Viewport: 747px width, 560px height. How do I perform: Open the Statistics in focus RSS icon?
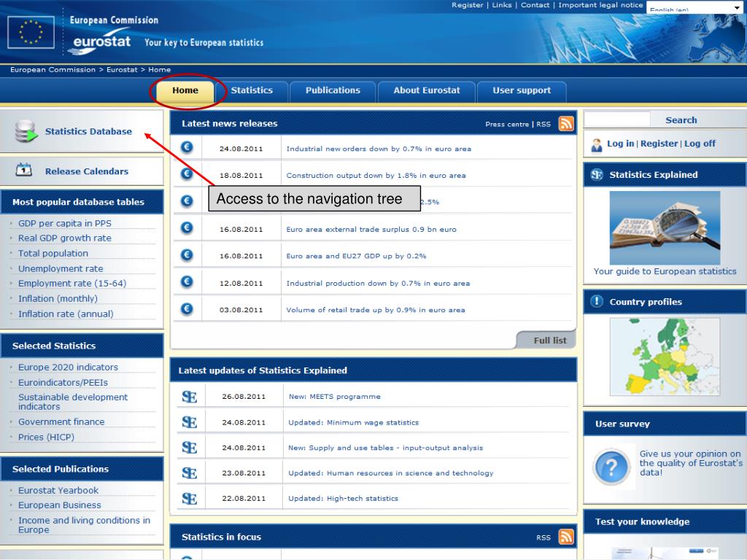[566, 537]
